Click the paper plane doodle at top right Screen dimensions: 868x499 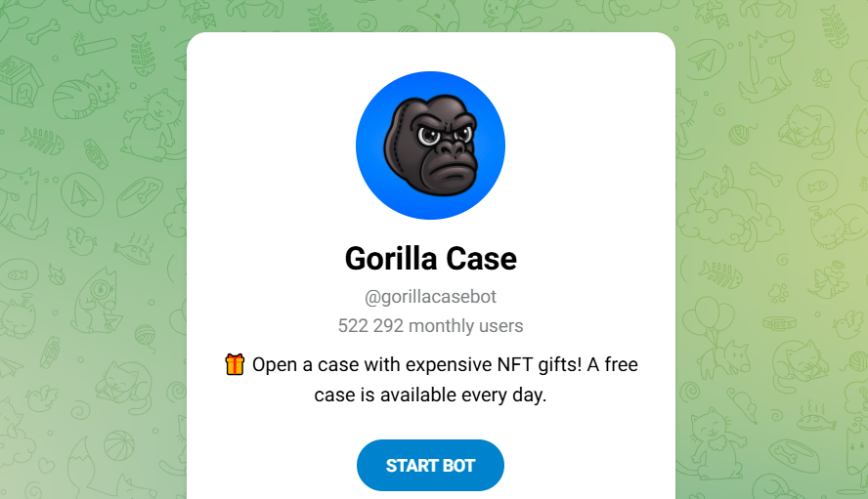tap(706, 60)
